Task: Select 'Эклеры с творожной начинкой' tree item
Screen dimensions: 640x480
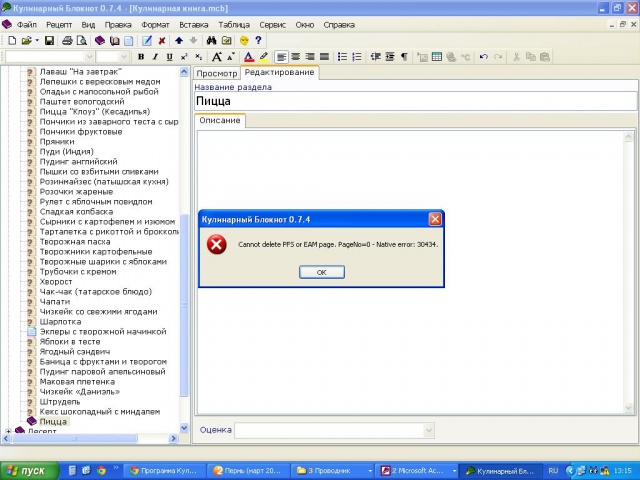Action: pyautogui.click(x=103, y=332)
